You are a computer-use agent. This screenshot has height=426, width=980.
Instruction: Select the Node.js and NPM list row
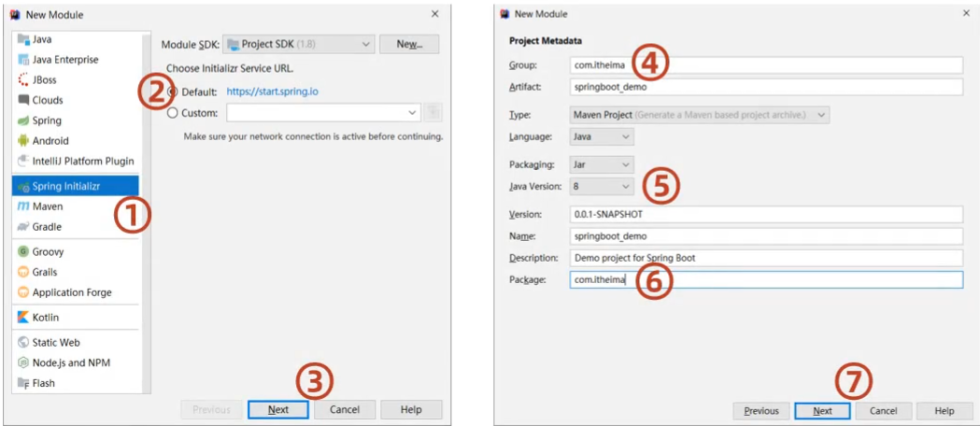click(76, 362)
